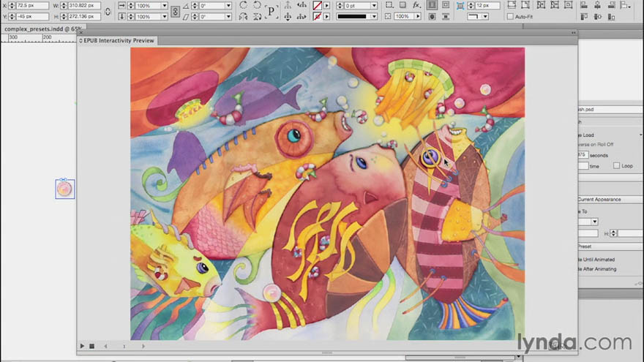The height and width of the screenshot is (362, 644).
Task: Click the Stroke color swatch
Action: coord(317,17)
